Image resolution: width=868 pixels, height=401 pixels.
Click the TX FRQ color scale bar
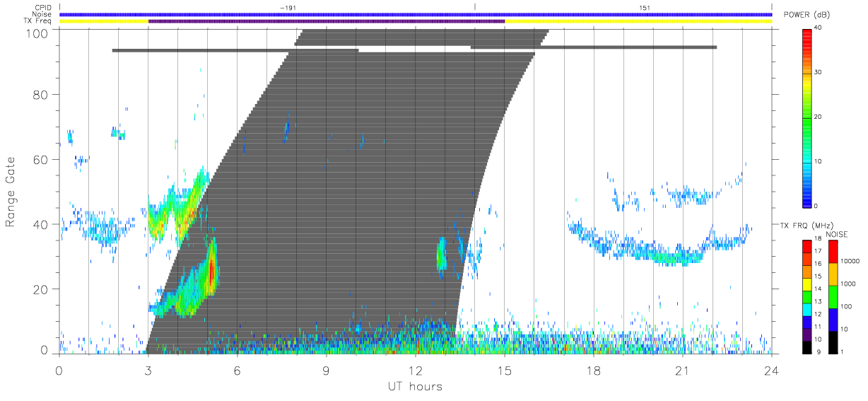click(x=808, y=296)
